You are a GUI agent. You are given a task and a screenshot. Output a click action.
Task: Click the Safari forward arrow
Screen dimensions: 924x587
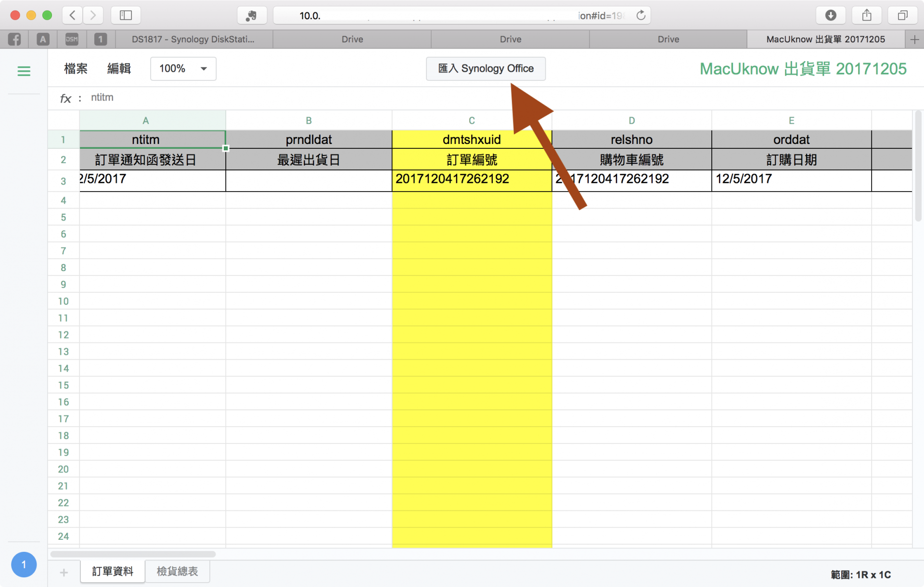[93, 15]
